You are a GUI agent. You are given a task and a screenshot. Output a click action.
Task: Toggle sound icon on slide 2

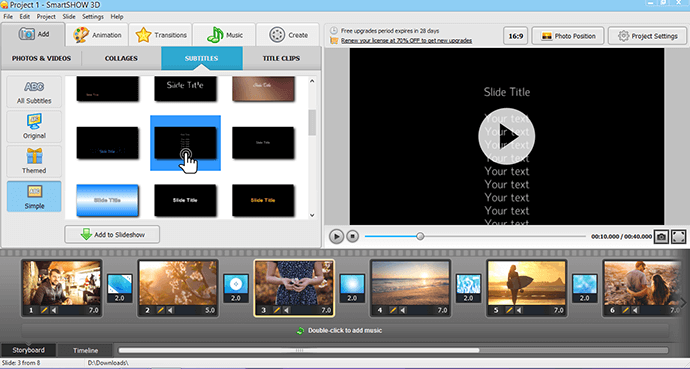tap(170, 310)
